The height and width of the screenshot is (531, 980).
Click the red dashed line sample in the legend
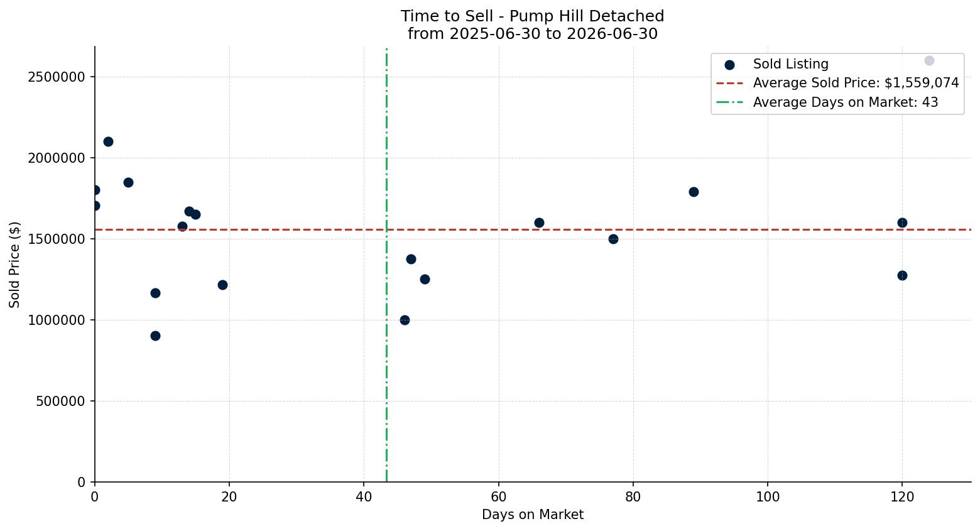coord(729,83)
